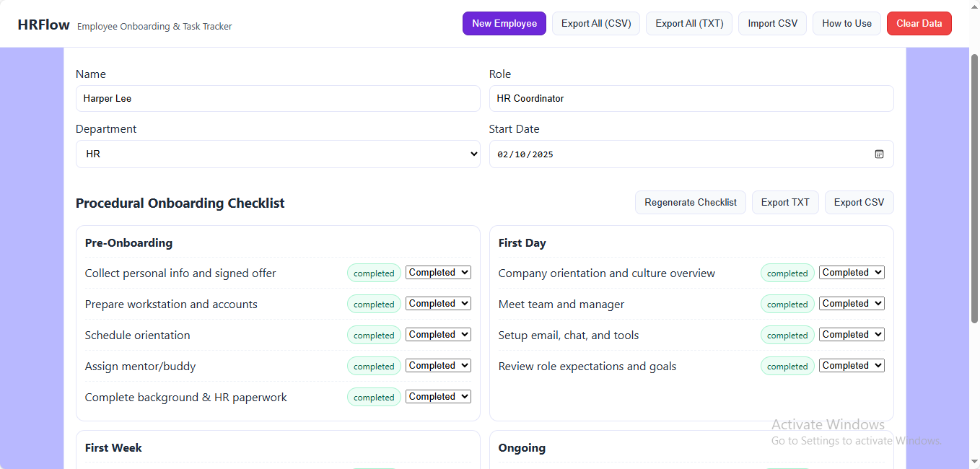
Task: Export this checklist as CSV
Action: point(859,203)
